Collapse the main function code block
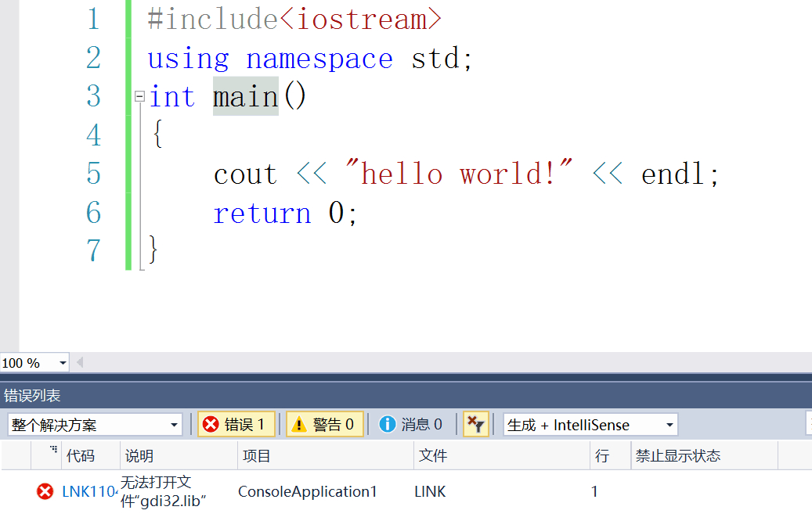The height and width of the screenshot is (521, 812). pos(139,96)
